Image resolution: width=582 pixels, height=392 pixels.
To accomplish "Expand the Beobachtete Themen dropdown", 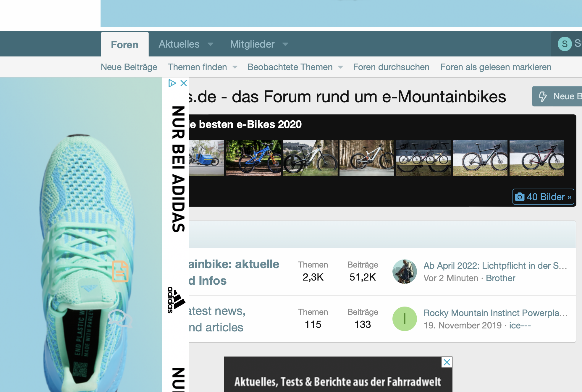I will pyautogui.click(x=340, y=67).
